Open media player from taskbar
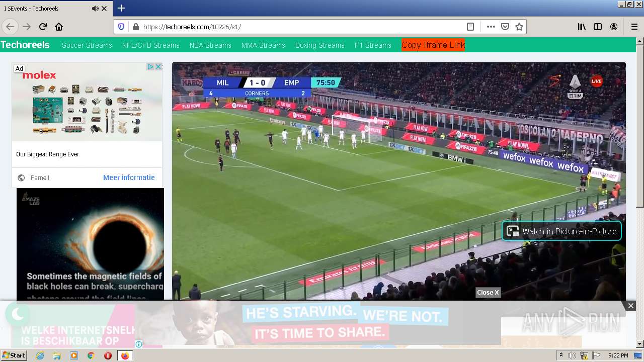This screenshot has height=362, width=644. (74, 355)
